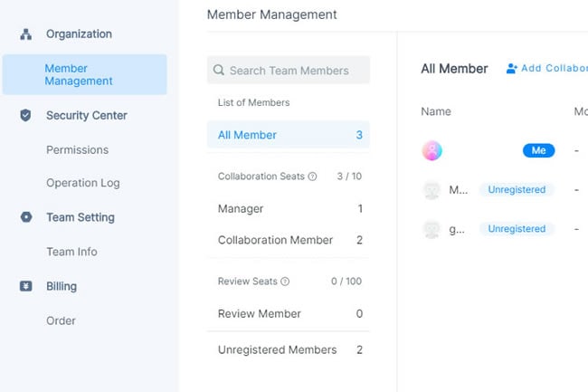The width and height of the screenshot is (588, 392).
Task: Click the 0 / 100 seat count
Action: click(346, 282)
